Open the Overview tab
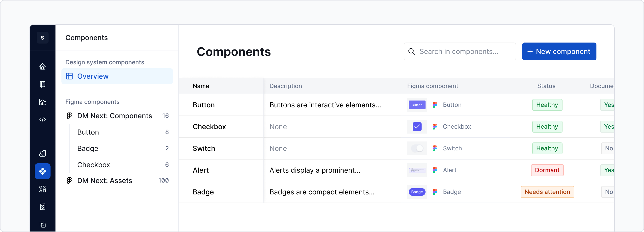The width and height of the screenshot is (644, 232). 93,76
